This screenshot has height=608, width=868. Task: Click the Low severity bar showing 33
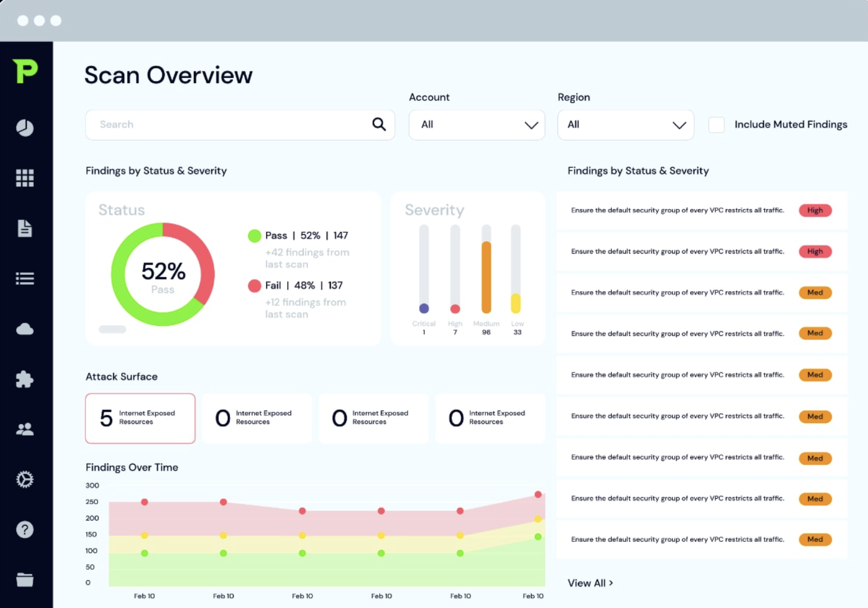516,270
